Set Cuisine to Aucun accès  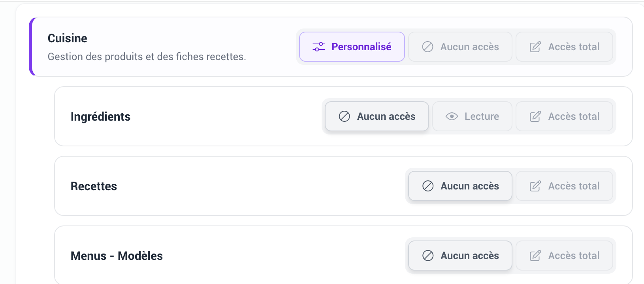460,47
